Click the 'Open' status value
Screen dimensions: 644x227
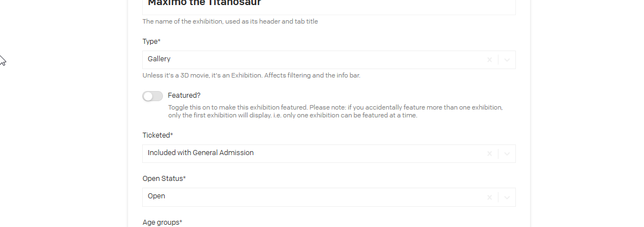tap(156, 196)
